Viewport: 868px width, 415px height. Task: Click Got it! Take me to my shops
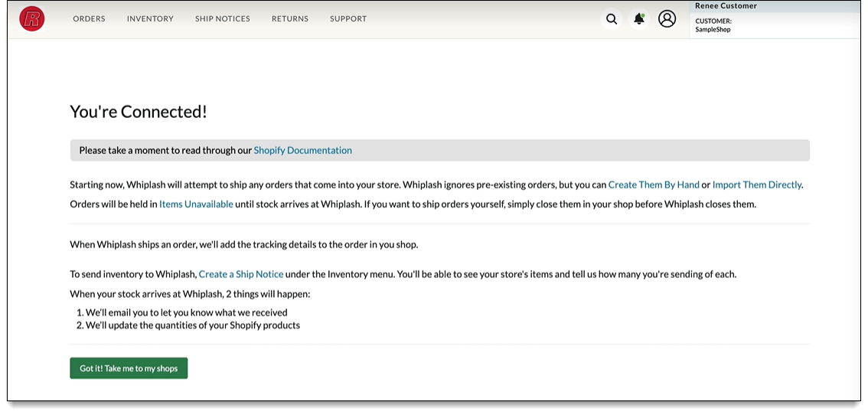(129, 368)
